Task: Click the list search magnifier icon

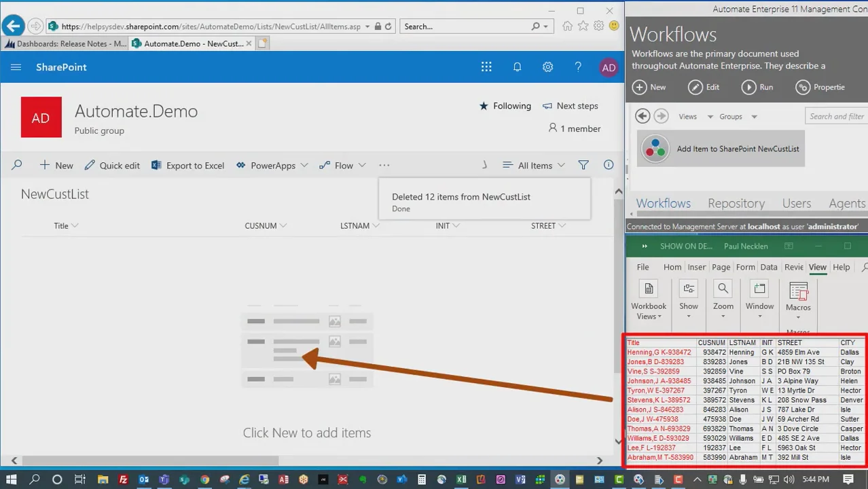Action: (17, 165)
